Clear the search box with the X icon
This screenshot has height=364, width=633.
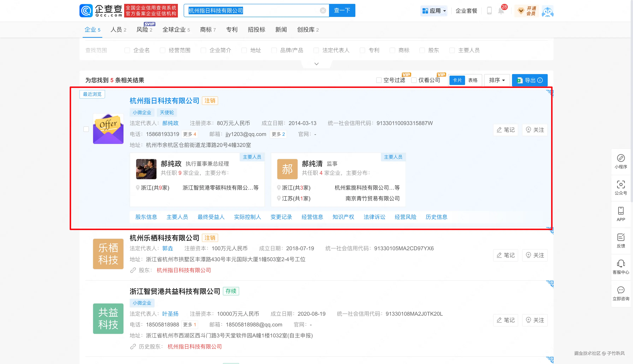click(x=323, y=10)
